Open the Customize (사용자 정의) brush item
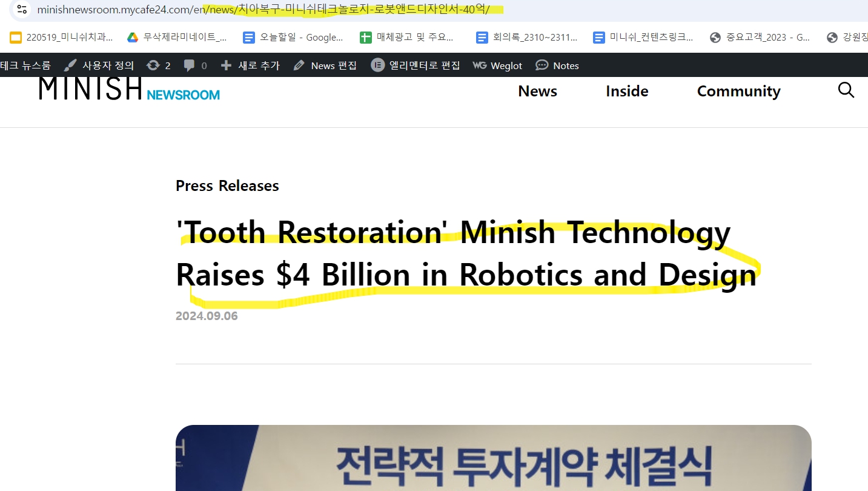Image resolution: width=868 pixels, height=491 pixels. (x=99, y=65)
